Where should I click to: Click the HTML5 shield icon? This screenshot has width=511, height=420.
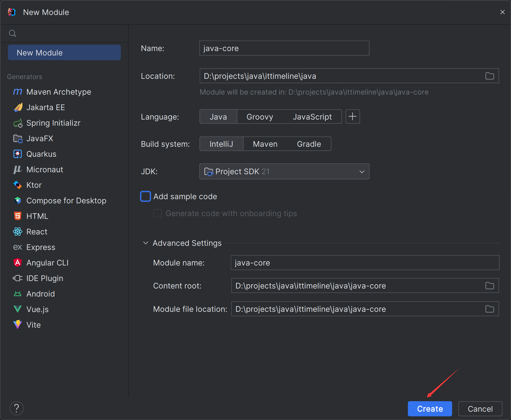(18, 216)
